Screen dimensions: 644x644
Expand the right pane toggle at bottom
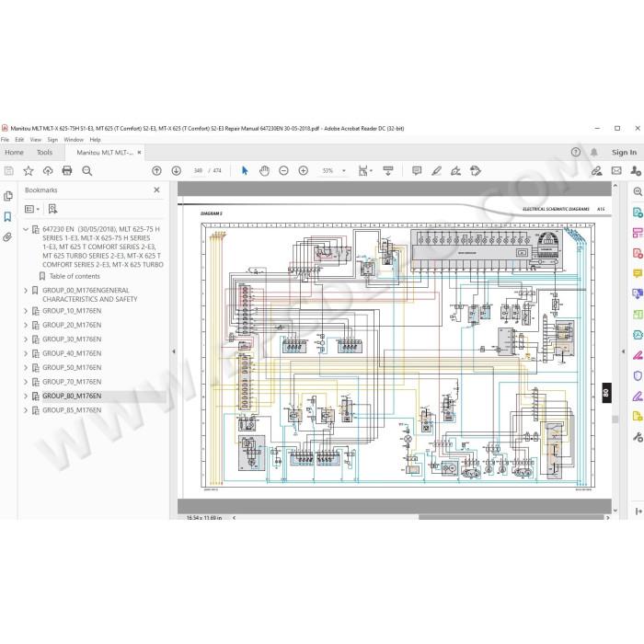tap(638, 512)
